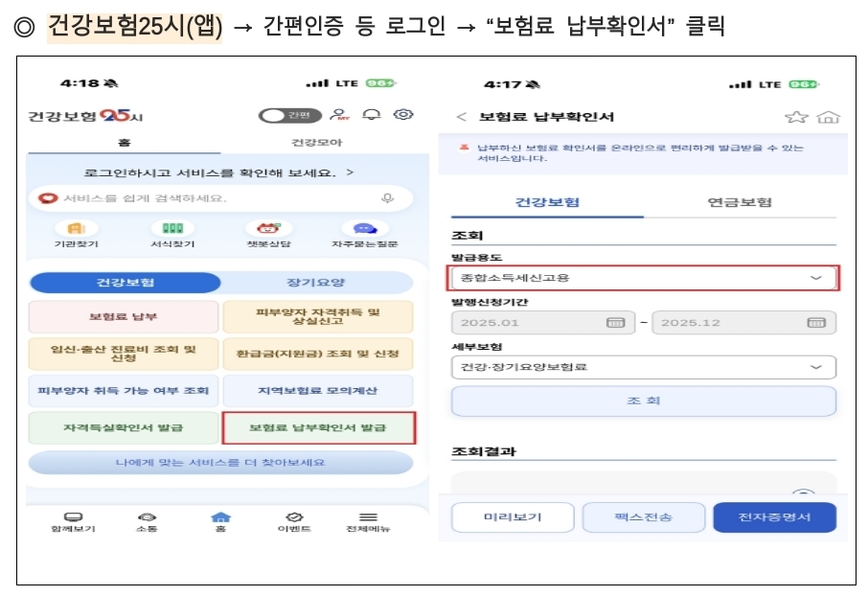Open calendar icon for 2025.01
Screen dimensions: 868x596
[x=616, y=322]
